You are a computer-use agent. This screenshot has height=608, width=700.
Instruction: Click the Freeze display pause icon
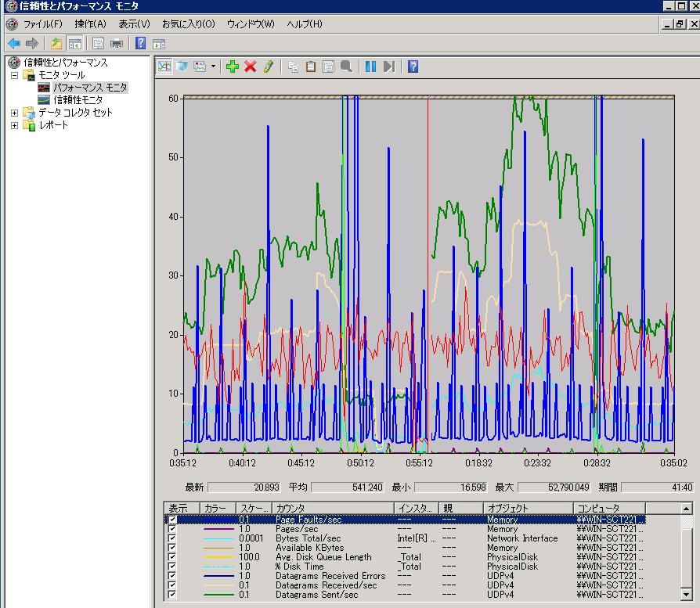370,67
